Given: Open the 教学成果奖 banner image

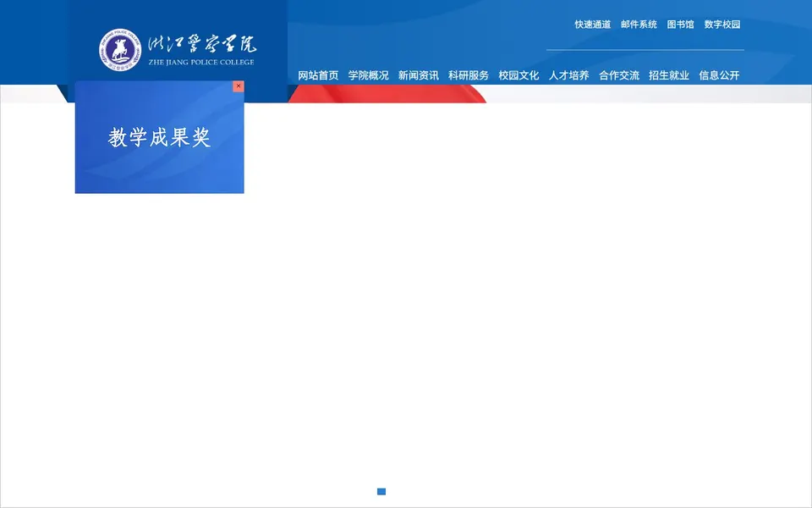Looking at the screenshot, I should click(x=160, y=137).
